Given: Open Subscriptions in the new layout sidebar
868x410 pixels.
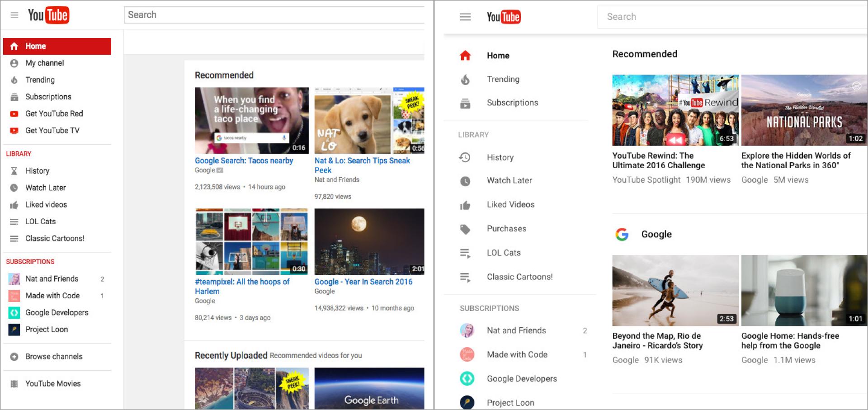Looking at the screenshot, I should 512,103.
